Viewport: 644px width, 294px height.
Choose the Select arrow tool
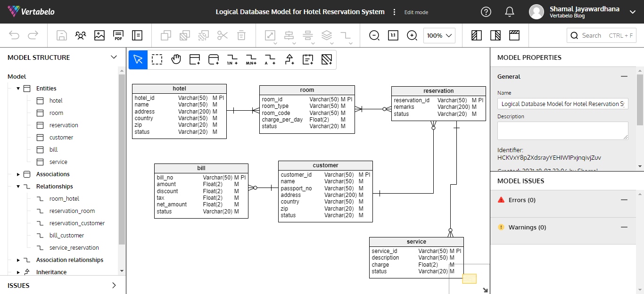click(x=138, y=59)
